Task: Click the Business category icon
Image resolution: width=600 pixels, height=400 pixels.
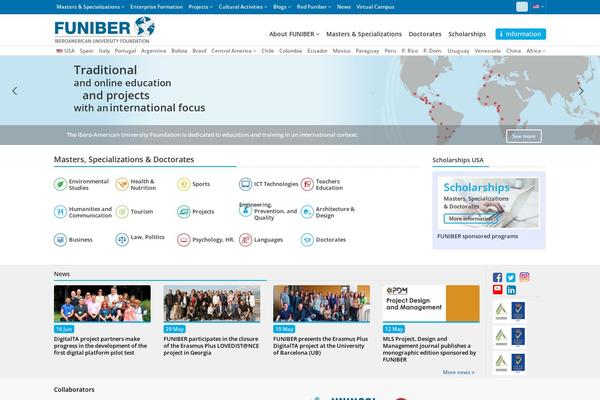Action: 60,240
